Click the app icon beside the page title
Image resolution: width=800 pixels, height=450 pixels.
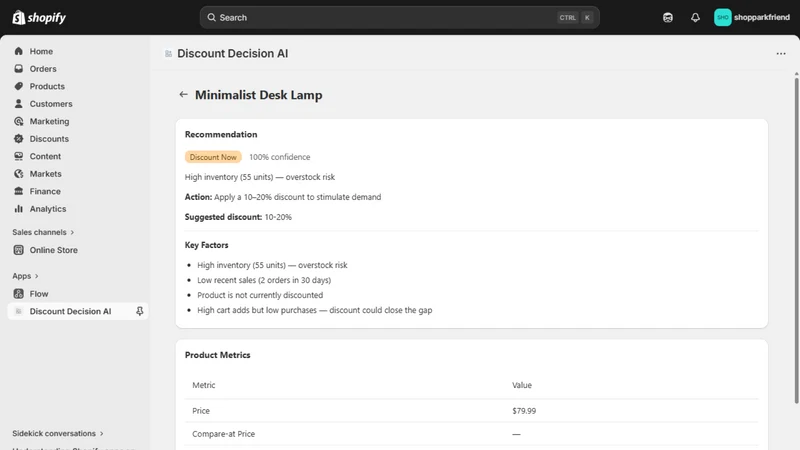[x=168, y=54]
